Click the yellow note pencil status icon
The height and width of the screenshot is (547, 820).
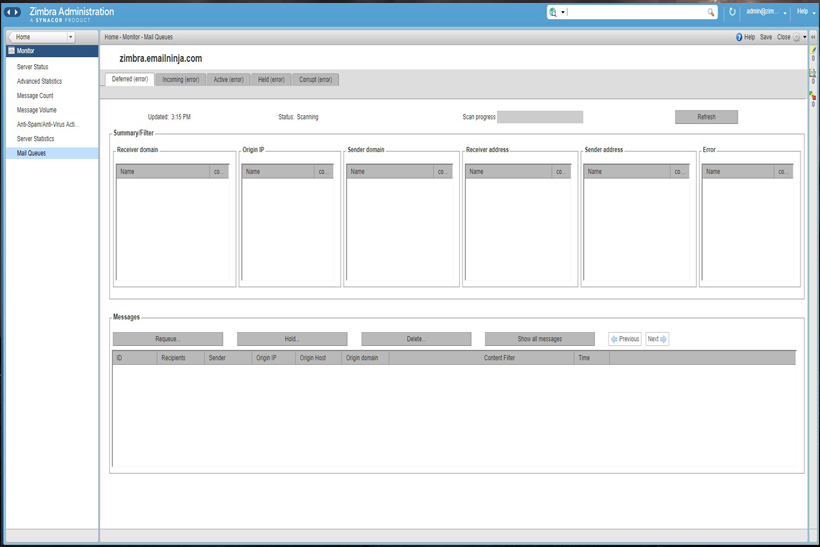coord(813,50)
